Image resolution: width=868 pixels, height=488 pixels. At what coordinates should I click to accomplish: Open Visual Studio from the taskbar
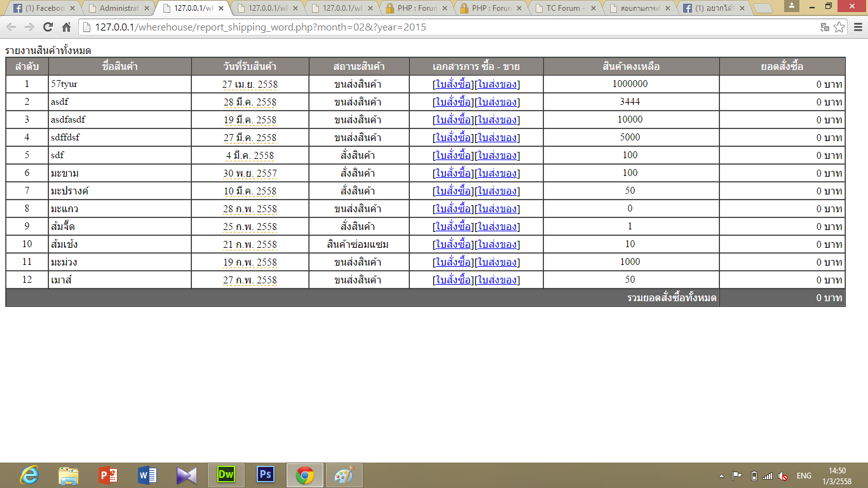pos(187,475)
